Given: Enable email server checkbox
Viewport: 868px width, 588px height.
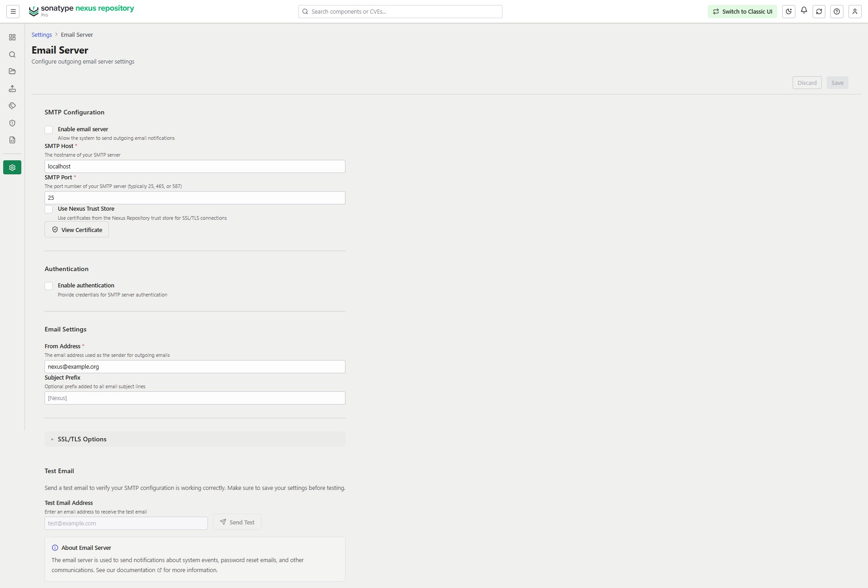Looking at the screenshot, I should click(49, 130).
